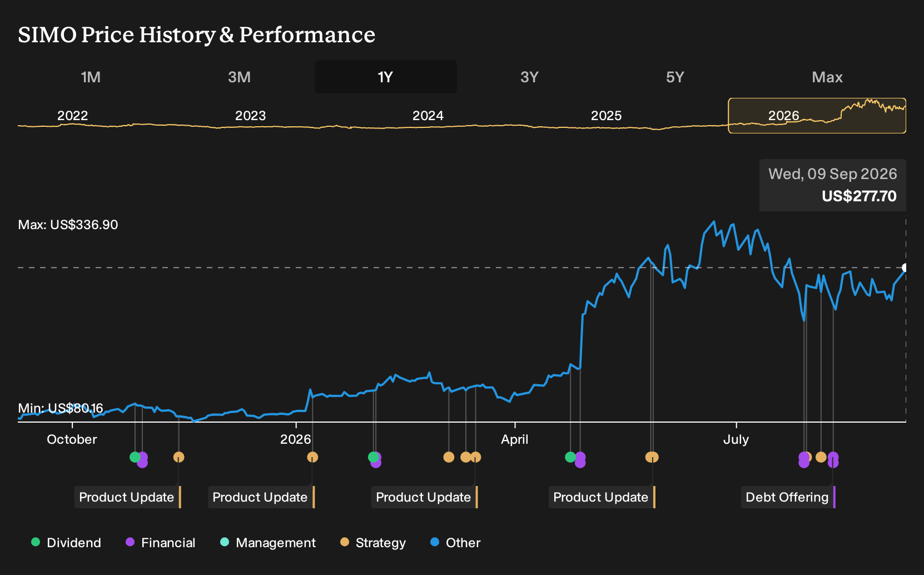Toggle the Dividend legend filter
This screenshot has height=575, width=924.
pyautogui.click(x=66, y=542)
